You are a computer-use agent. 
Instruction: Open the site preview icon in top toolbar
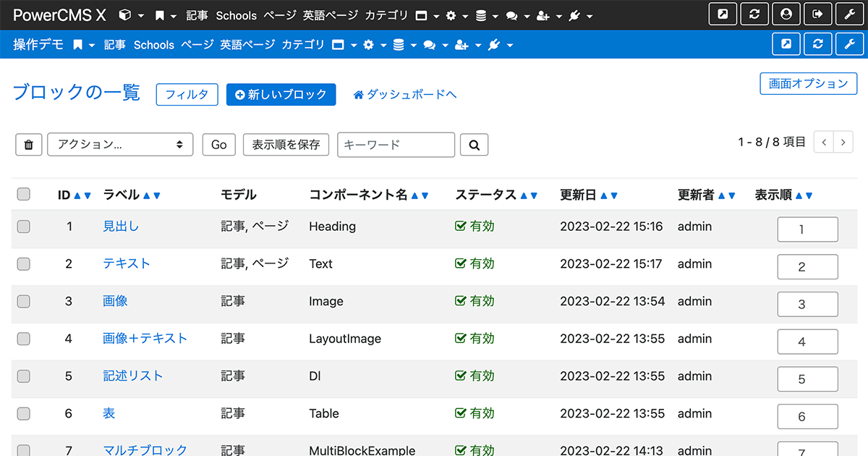point(723,14)
